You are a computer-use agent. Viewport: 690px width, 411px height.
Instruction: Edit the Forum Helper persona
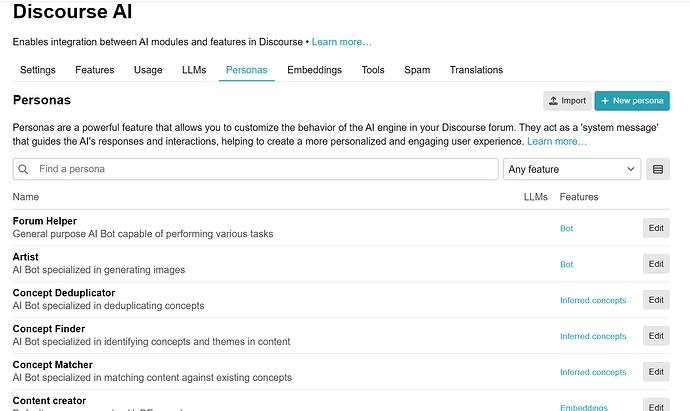(x=656, y=228)
